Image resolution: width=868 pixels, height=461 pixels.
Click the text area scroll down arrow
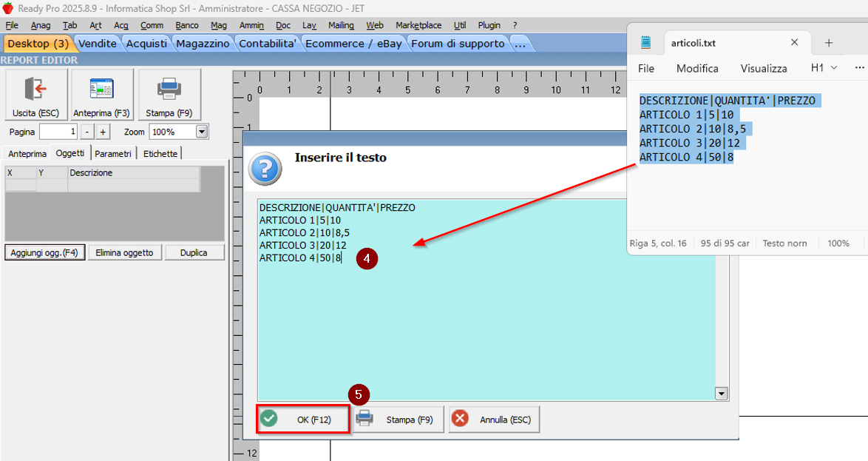pyautogui.click(x=722, y=394)
